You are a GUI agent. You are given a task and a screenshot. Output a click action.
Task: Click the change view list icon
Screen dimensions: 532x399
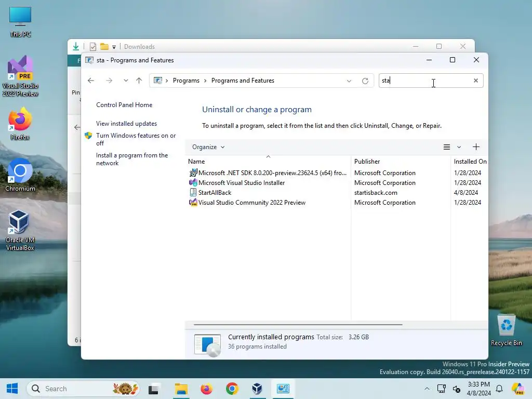point(446,147)
